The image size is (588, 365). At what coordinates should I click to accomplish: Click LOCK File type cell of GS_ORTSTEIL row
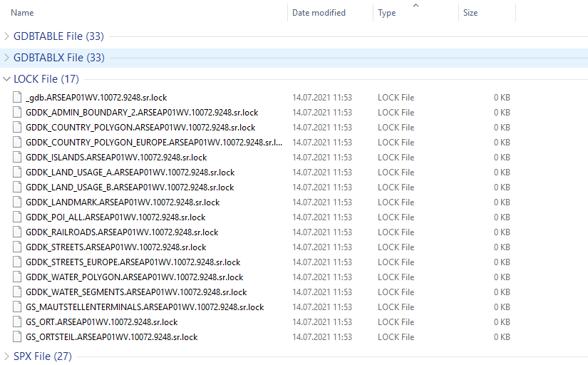tap(396, 337)
